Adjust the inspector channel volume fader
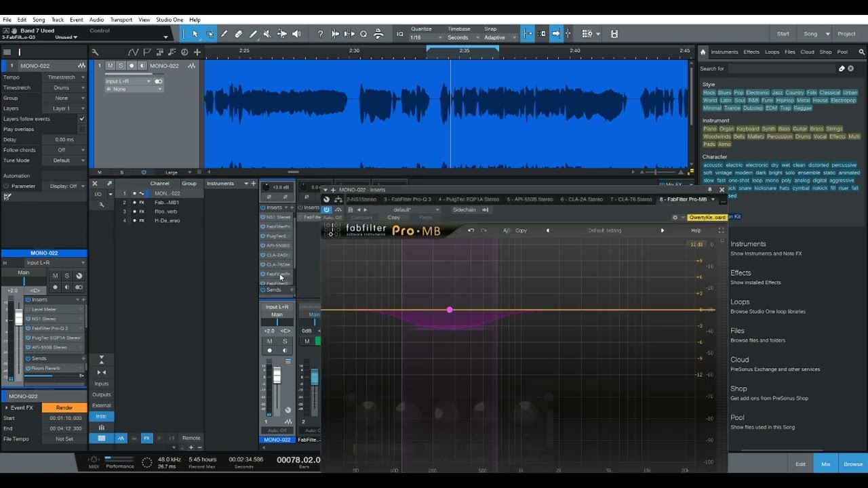This screenshot has height=488, width=868. click(19, 317)
